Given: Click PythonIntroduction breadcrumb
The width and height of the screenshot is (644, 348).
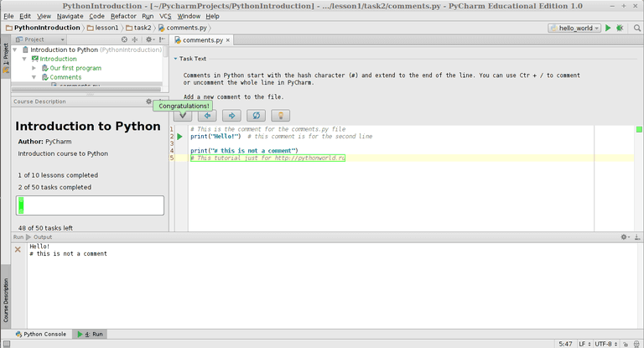Looking at the screenshot, I should pos(43,28).
